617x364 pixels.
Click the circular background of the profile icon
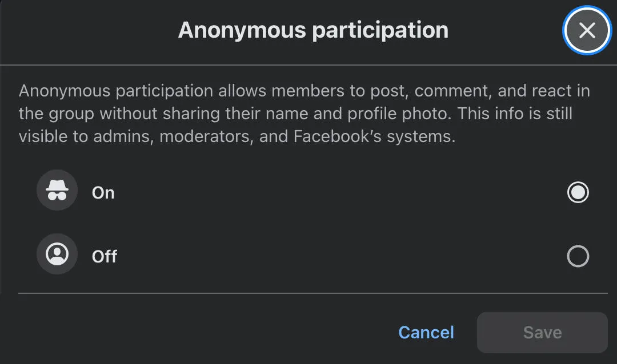click(57, 254)
